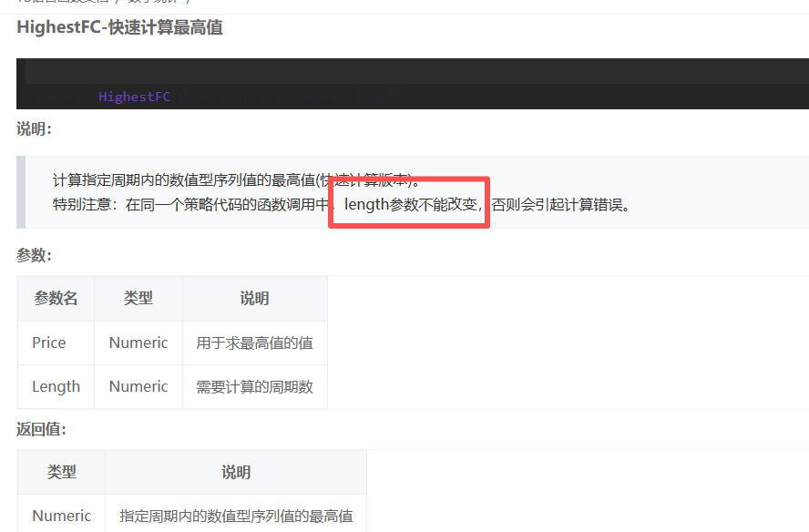809x532 pixels.
Task: Click the 参数名 column header
Action: [x=56, y=299]
